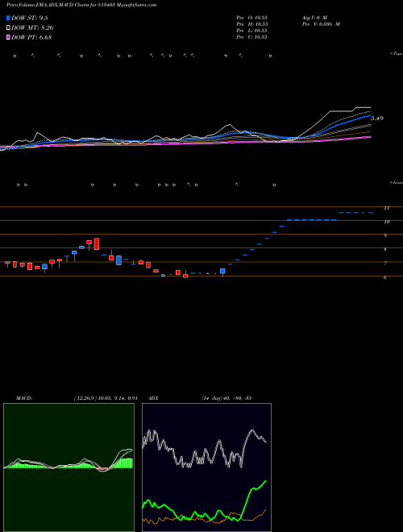Image resolution: width=403 pixels, height=532 pixels.
Task: Open the MACD histogram chart panel
Action: [x=69, y=468]
